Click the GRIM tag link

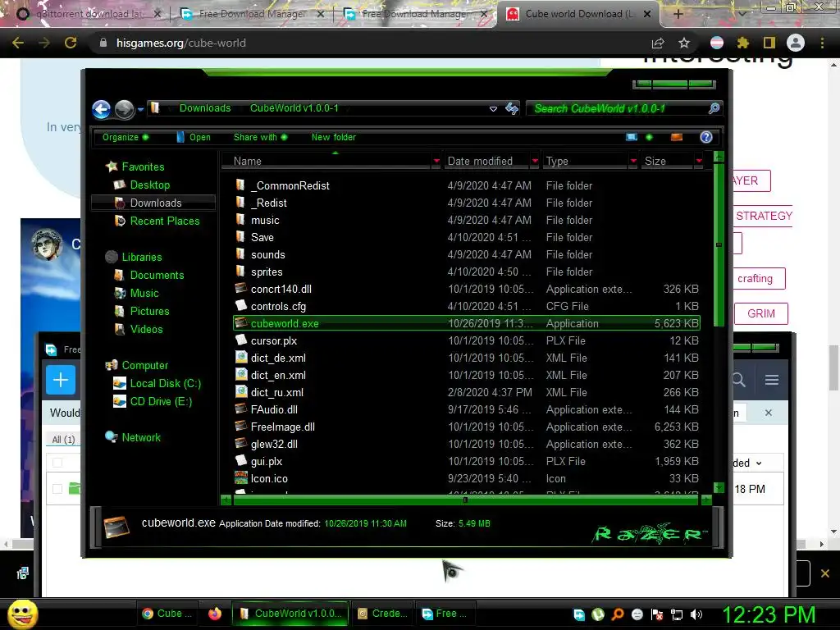760,313
